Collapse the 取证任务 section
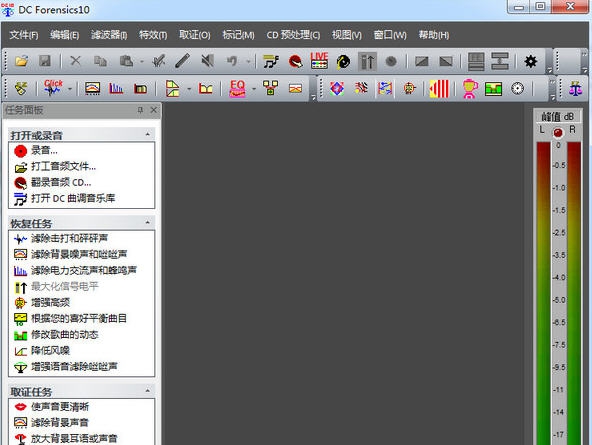The width and height of the screenshot is (592, 445). (x=147, y=391)
